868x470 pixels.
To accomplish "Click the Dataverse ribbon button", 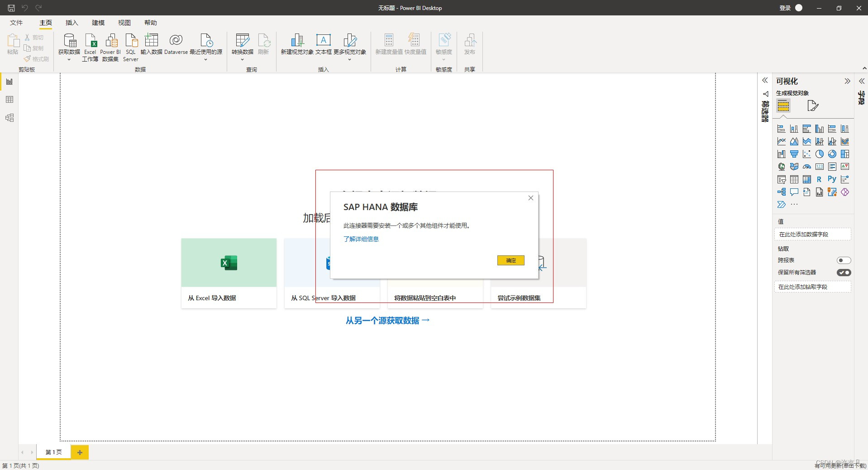I will [x=176, y=44].
